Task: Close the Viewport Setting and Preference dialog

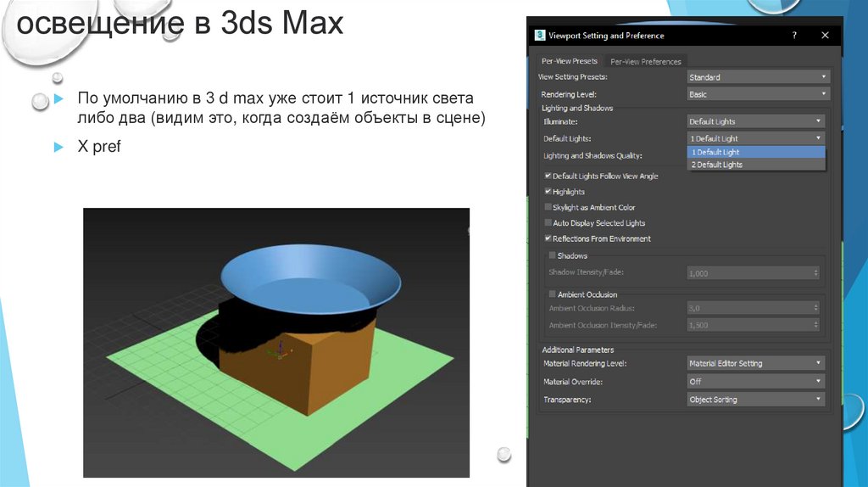Action: (x=825, y=35)
